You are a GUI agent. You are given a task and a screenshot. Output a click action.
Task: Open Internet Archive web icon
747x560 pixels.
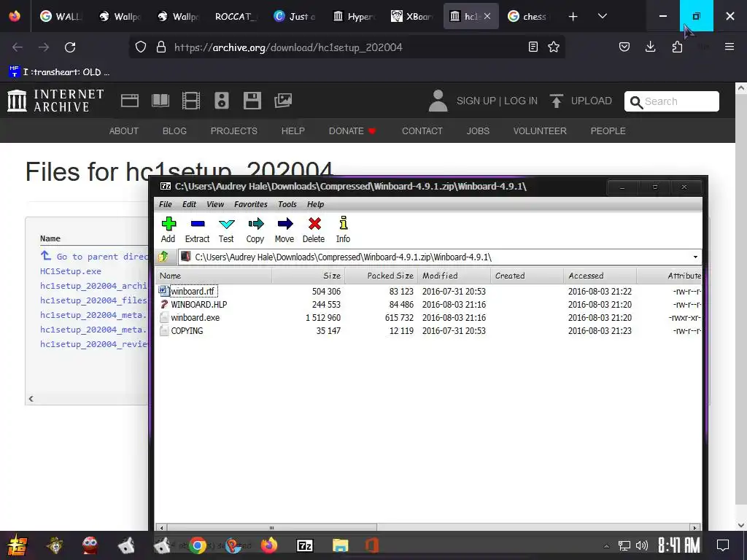(130, 101)
